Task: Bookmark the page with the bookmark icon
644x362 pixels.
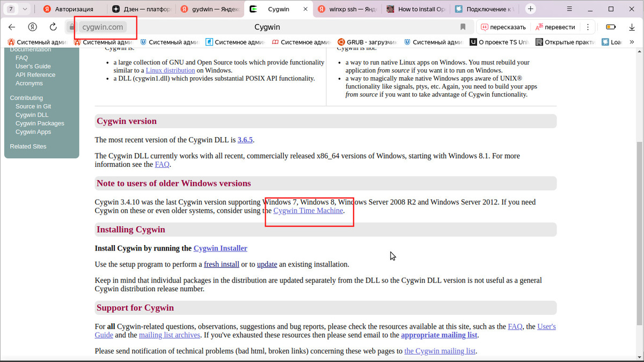Action: click(x=463, y=27)
